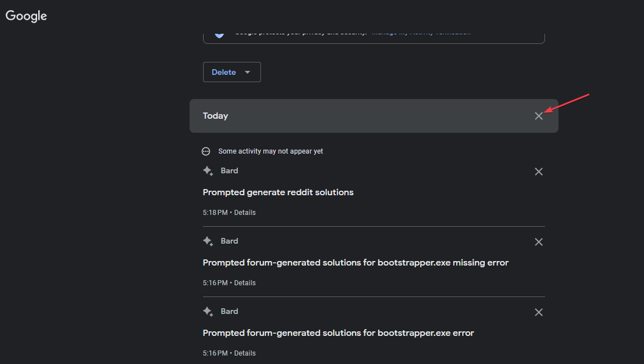644x364 pixels.
Task: View Details of the 'missing error' prompt
Action: pos(245,283)
